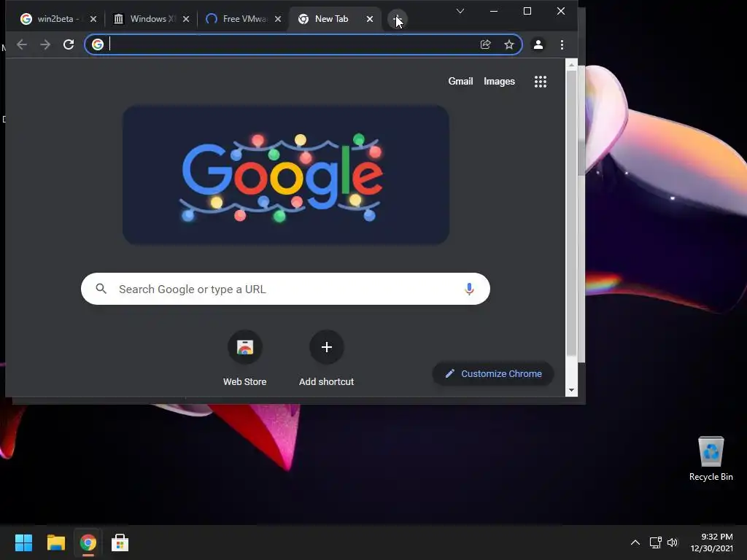Open File Explorer from taskbar

(55, 542)
